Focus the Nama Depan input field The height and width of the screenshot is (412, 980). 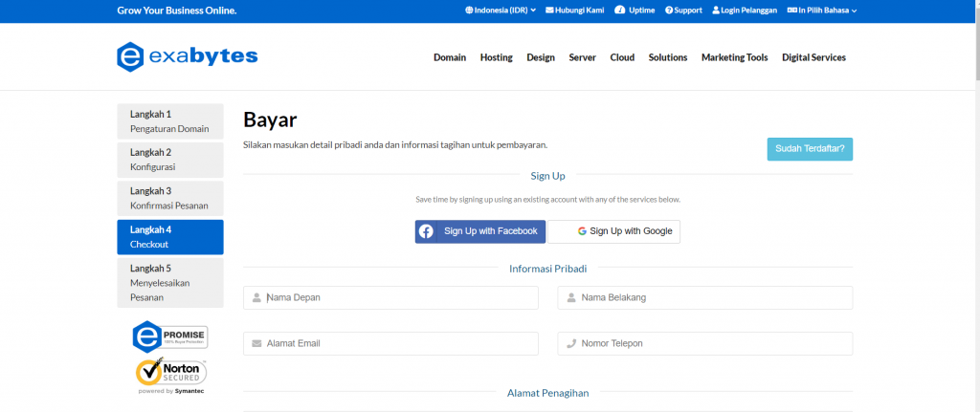(390, 297)
